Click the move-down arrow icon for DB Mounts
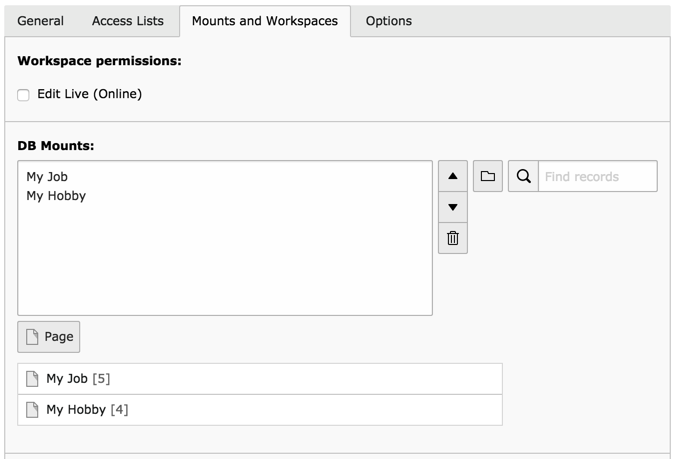 pos(452,207)
